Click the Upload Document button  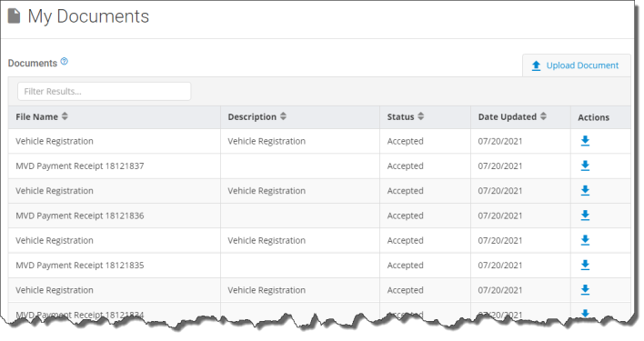pyautogui.click(x=576, y=65)
